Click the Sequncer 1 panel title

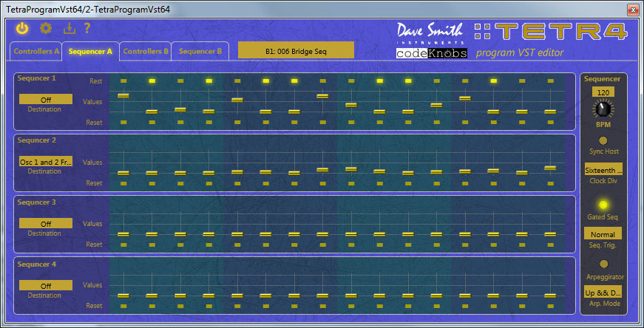pos(36,78)
